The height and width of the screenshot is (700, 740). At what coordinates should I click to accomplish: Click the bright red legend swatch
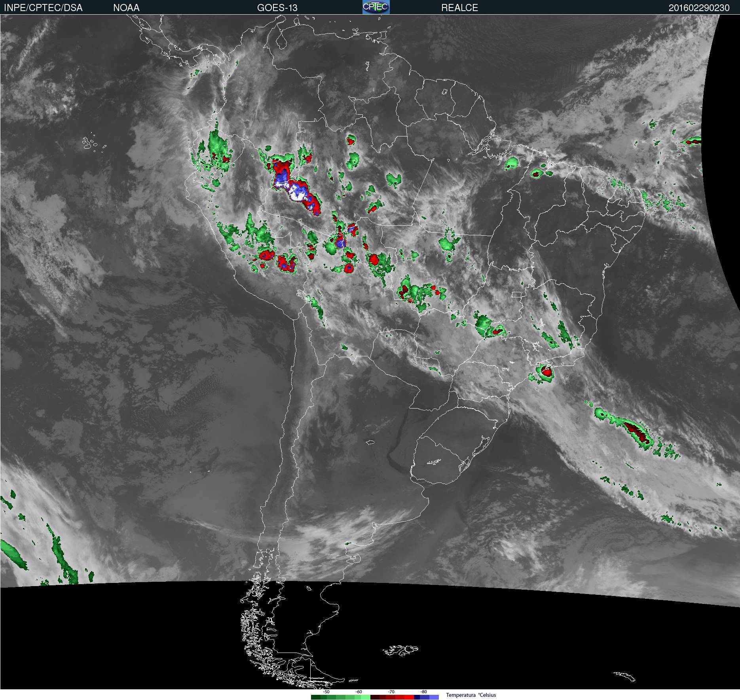click(409, 697)
